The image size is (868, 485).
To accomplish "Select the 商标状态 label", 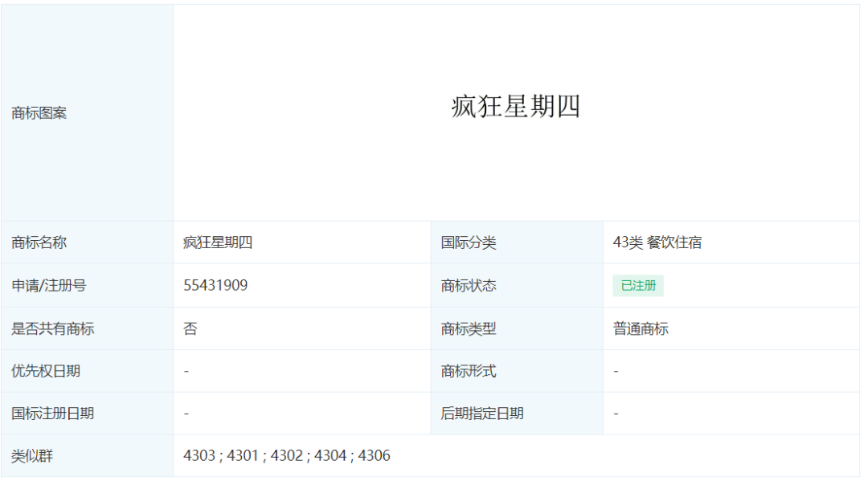I will (469, 286).
